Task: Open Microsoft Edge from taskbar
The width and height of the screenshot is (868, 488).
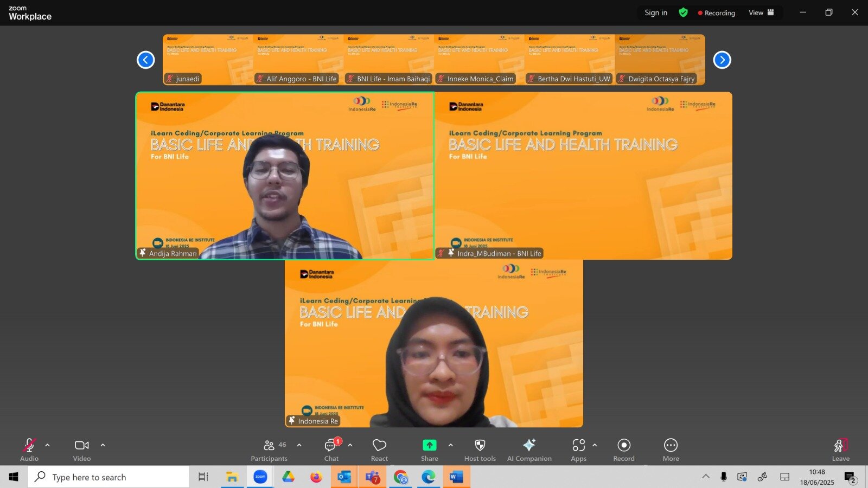Action: click(429, 477)
